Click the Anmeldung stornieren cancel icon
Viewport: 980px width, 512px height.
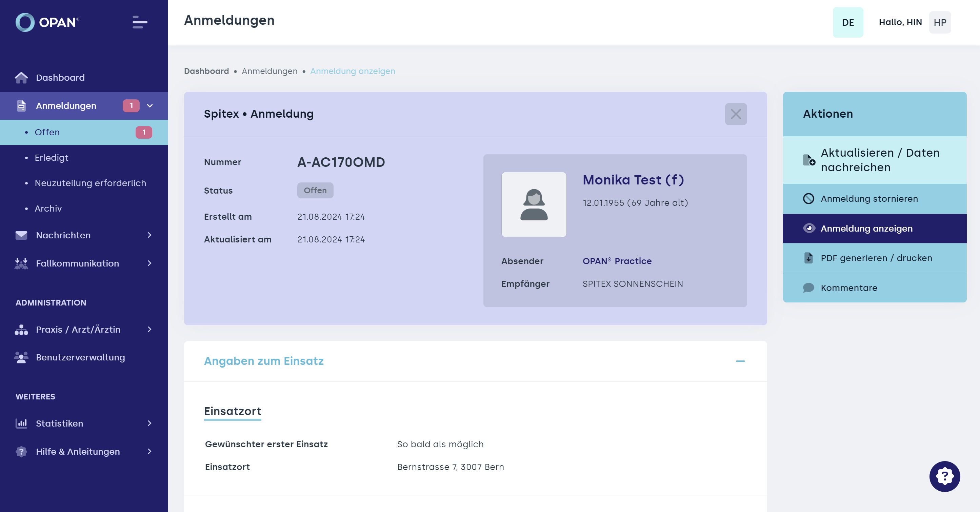pyautogui.click(x=808, y=199)
